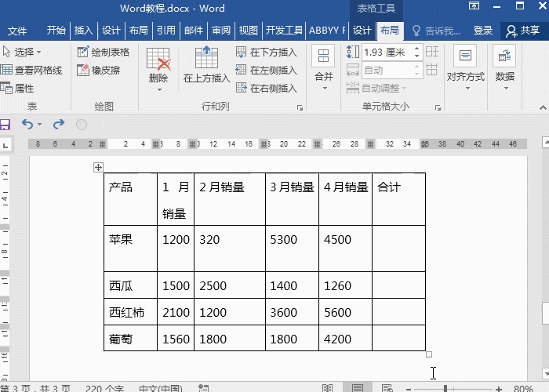This screenshot has width=549, height=392.
Task: Click the Undo icon
Action: point(27,124)
